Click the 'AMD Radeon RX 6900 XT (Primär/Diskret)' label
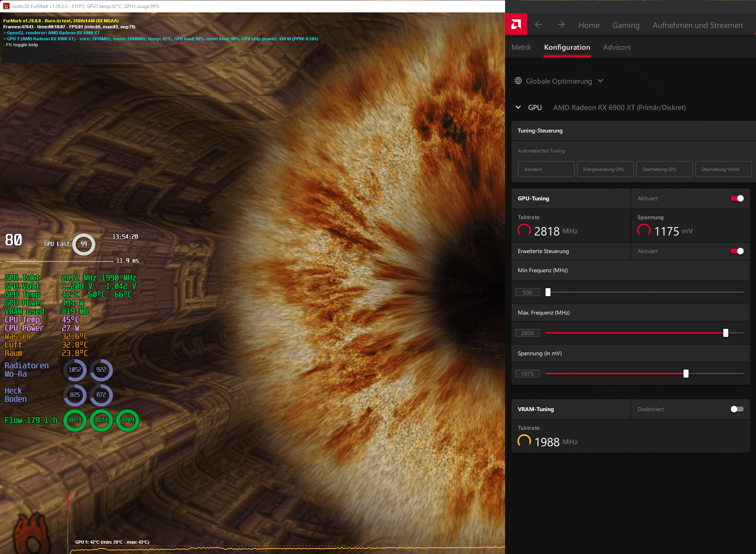 (x=619, y=107)
